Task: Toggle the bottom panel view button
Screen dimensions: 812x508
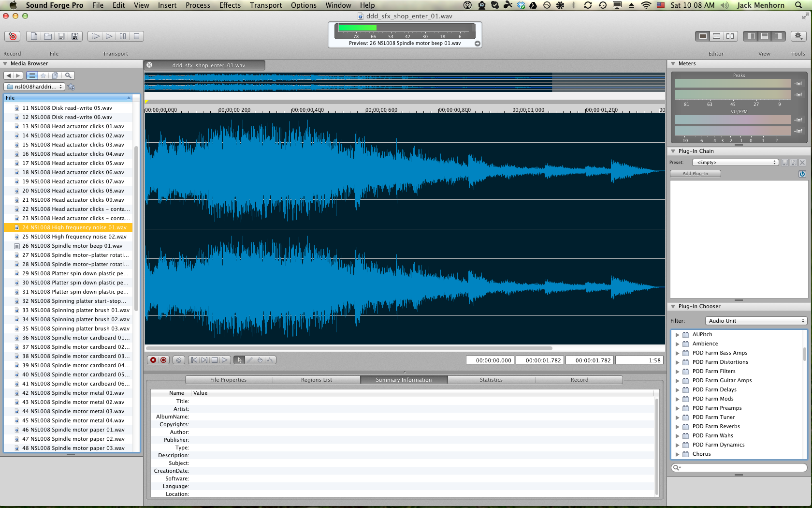Action: (x=764, y=36)
